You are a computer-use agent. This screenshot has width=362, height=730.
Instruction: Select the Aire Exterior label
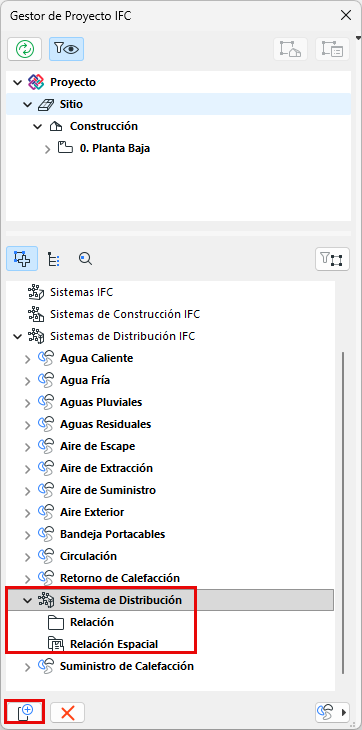[x=92, y=512]
